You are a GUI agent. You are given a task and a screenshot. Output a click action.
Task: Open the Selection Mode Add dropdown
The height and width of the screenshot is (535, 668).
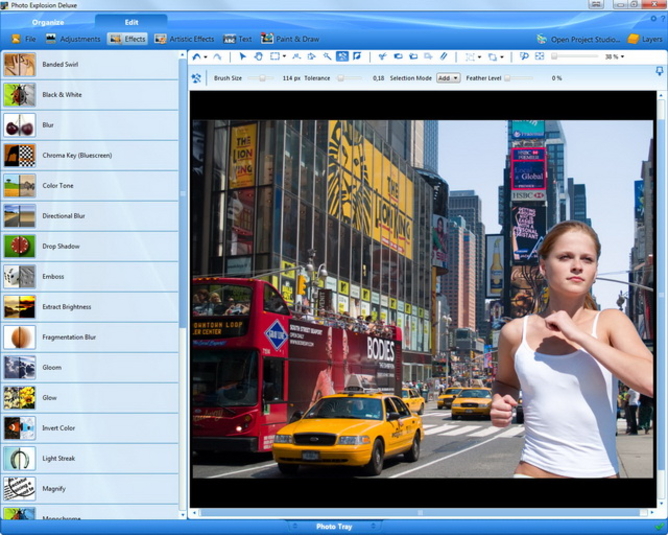(x=447, y=78)
